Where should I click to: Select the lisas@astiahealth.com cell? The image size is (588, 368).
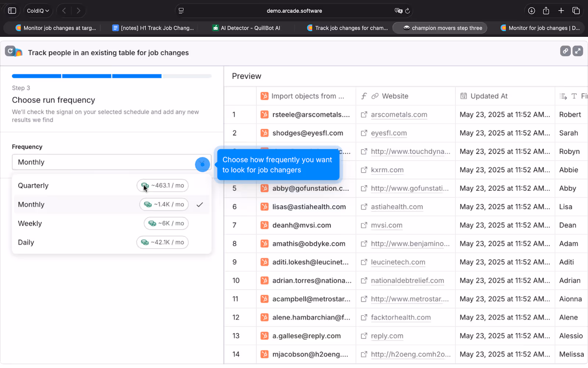pyautogui.click(x=306, y=207)
